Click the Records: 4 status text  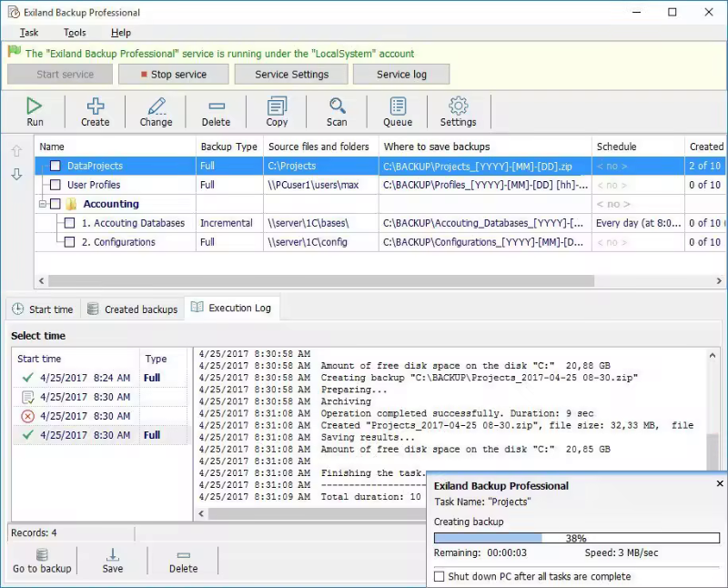[x=34, y=532]
